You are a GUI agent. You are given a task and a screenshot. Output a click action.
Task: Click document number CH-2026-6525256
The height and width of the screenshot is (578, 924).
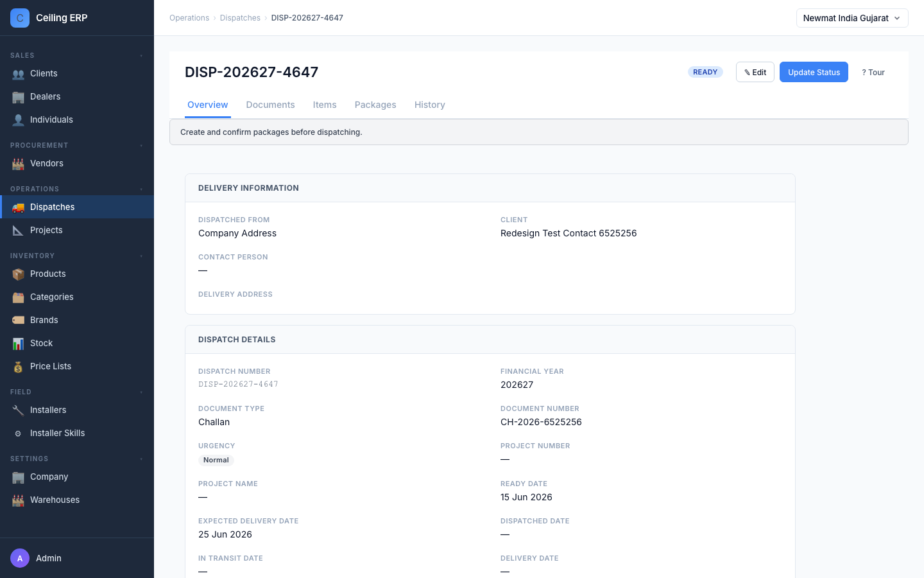pyautogui.click(x=541, y=422)
